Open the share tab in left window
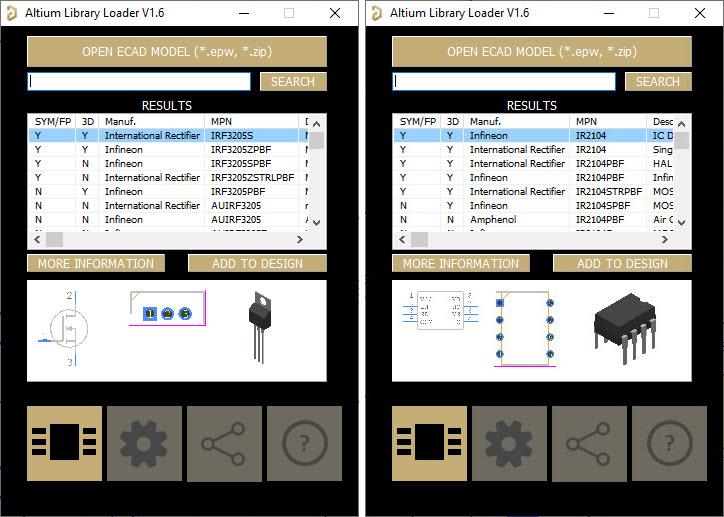 pyautogui.click(x=224, y=443)
